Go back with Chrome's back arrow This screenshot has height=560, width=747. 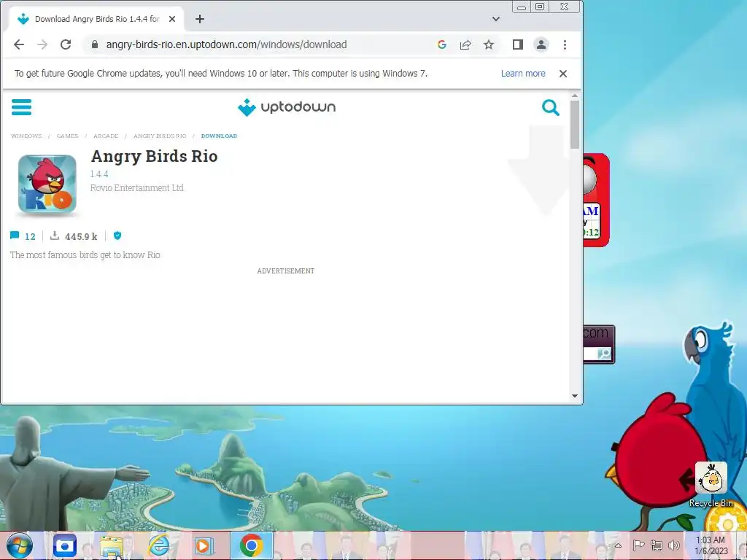(18, 44)
